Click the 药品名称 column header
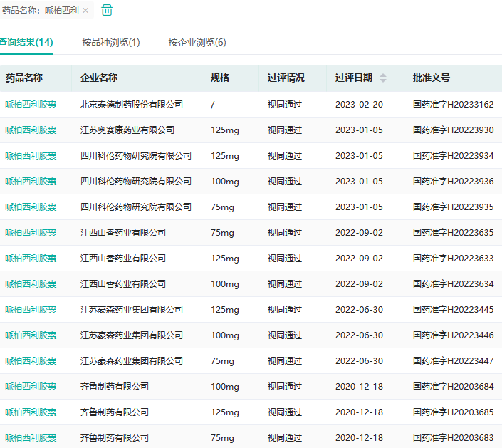Viewport: 502px width, 448px height. [24, 78]
